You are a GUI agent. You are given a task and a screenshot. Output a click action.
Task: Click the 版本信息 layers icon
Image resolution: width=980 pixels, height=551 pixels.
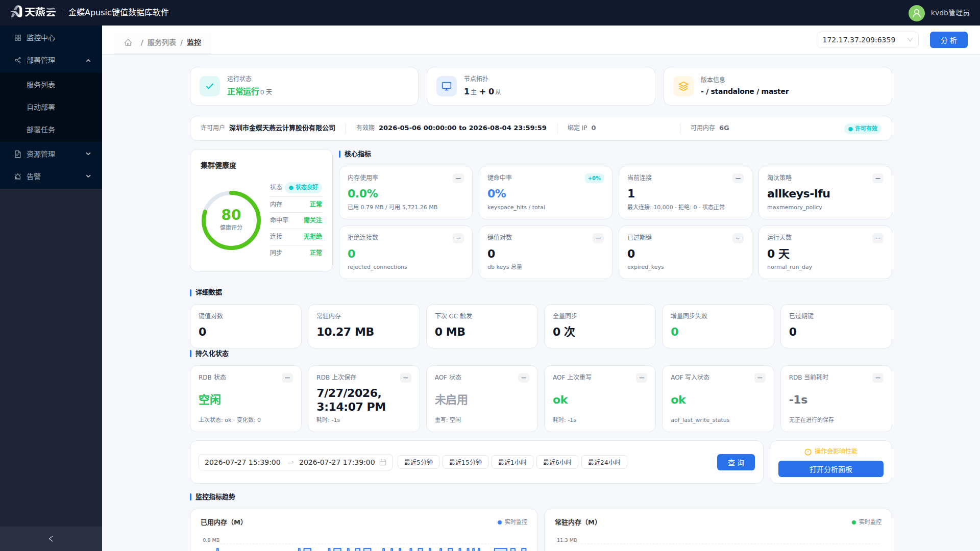click(683, 86)
